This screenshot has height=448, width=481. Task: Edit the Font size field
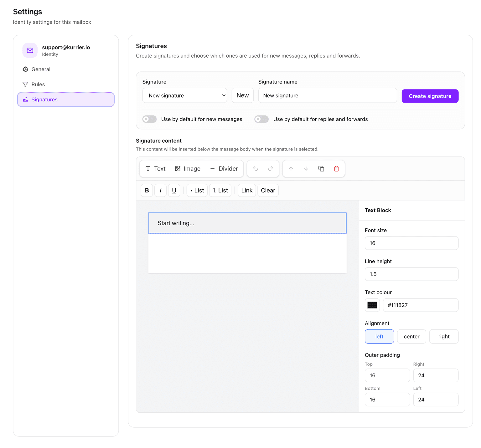pos(411,243)
